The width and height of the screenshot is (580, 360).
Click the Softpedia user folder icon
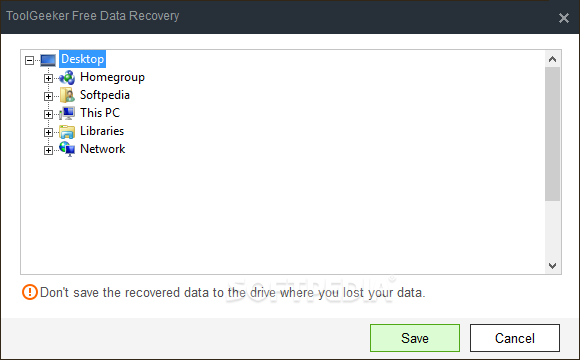point(67,95)
